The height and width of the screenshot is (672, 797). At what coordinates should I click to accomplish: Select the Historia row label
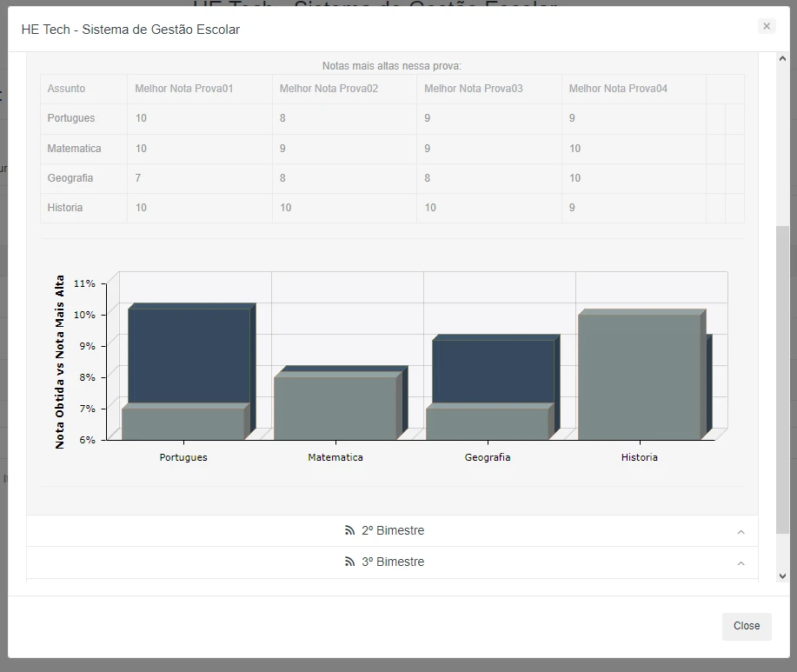pos(65,208)
